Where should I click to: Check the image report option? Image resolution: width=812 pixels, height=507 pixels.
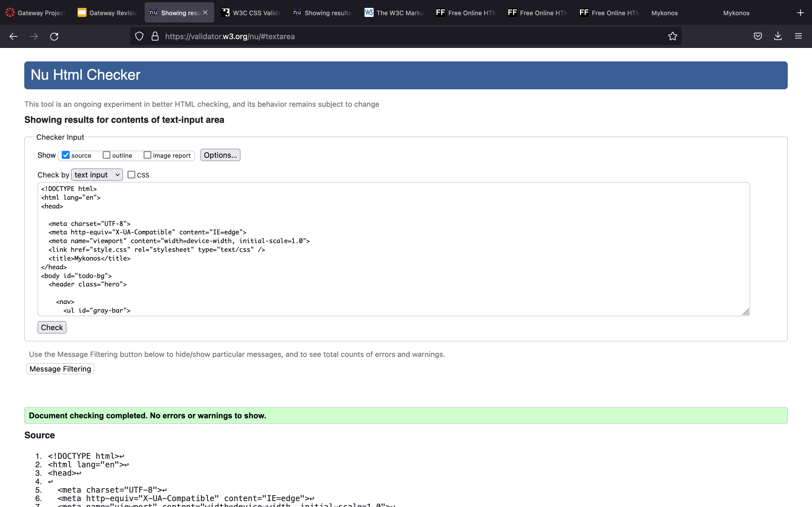[148, 155]
